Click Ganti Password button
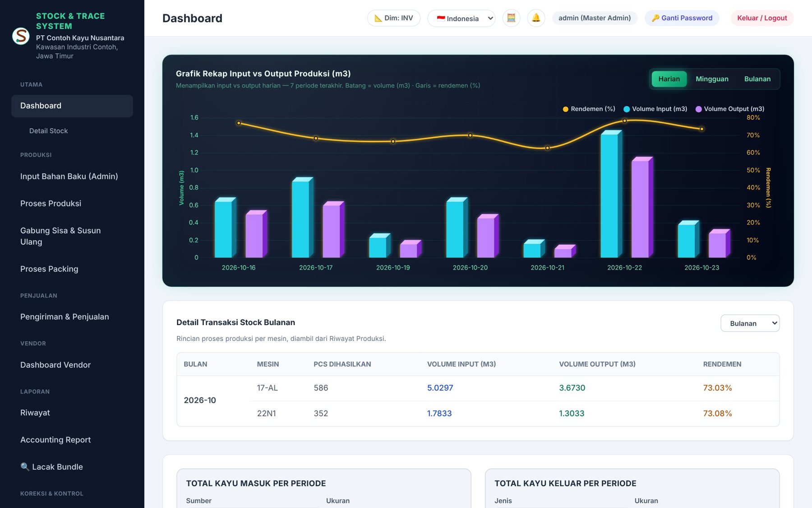This screenshot has width=812, height=508. 682,18
